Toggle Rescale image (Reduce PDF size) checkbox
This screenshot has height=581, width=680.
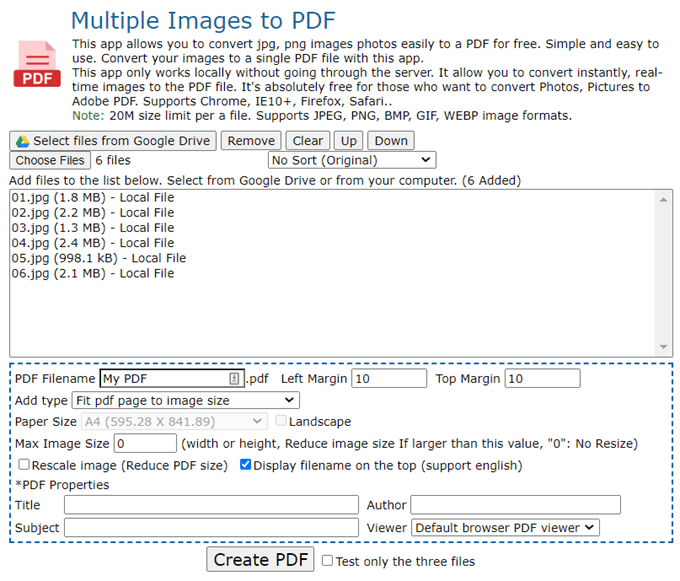click(24, 464)
